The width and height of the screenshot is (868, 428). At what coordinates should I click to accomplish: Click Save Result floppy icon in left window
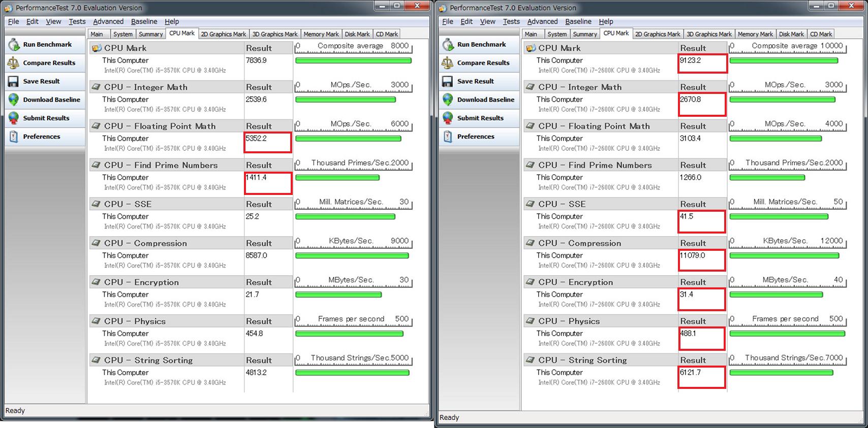click(x=14, y=81)
